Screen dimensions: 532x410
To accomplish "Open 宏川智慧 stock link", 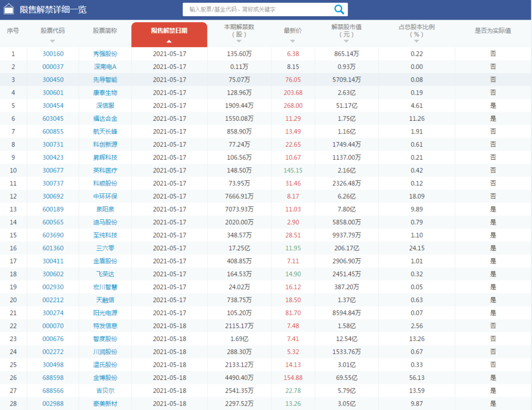I will 105,287.
